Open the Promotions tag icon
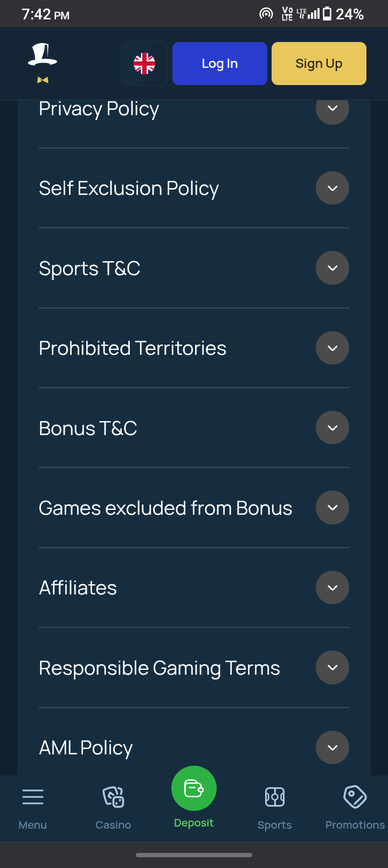The height and width of the screenshot is (868, 388). [x=355, y=797]
